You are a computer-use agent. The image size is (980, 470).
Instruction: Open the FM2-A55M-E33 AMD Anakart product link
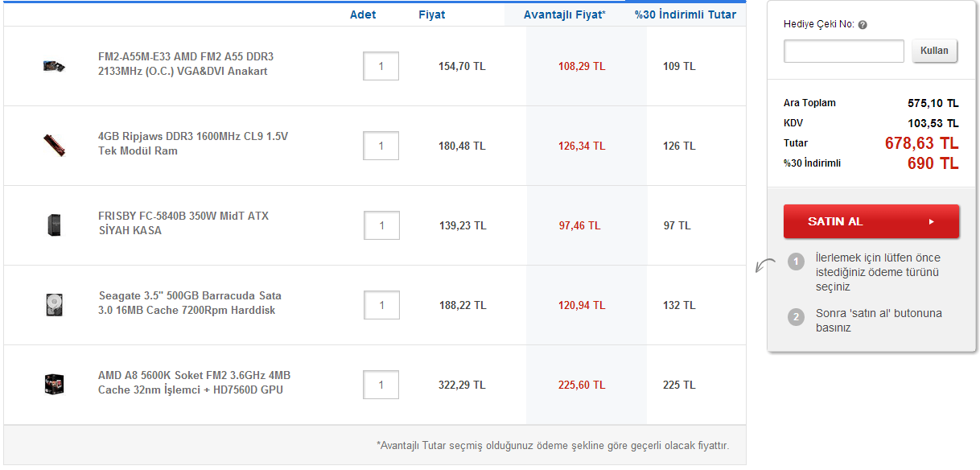point(186,64)
